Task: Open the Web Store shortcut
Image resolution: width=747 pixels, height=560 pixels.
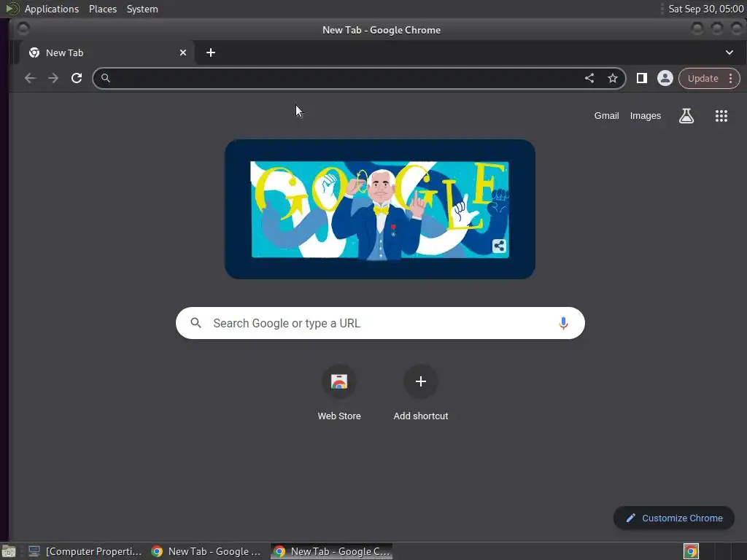Action: click(x=339, y=393)
